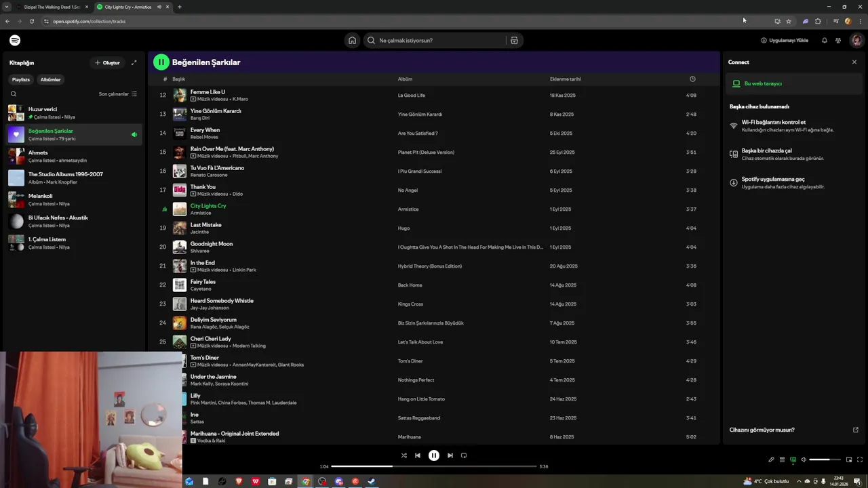Click the Dido 'Thank You' album thumbnail
Screen dimensions: 868x488
[x=180, y=190]
